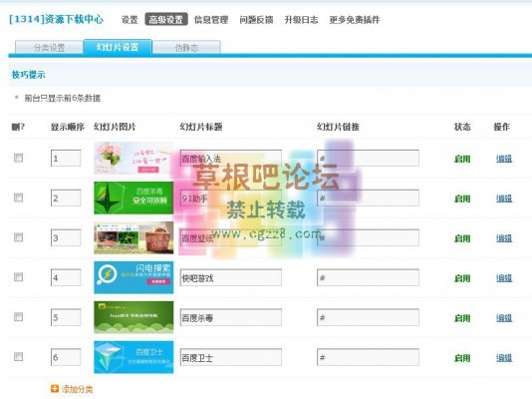Click the dark green slide thumbnail in row 5

click(x=133, y=317)
